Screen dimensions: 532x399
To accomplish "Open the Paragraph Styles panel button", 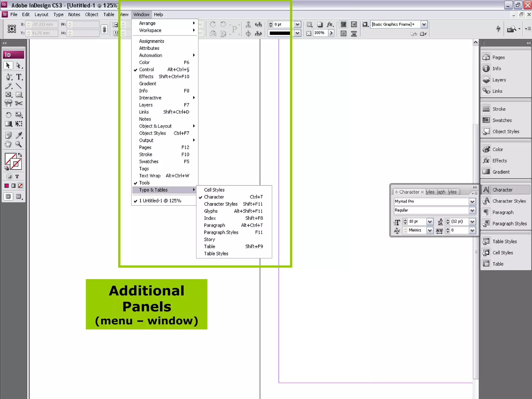I will pyautogui.click(x=506, y=224).
